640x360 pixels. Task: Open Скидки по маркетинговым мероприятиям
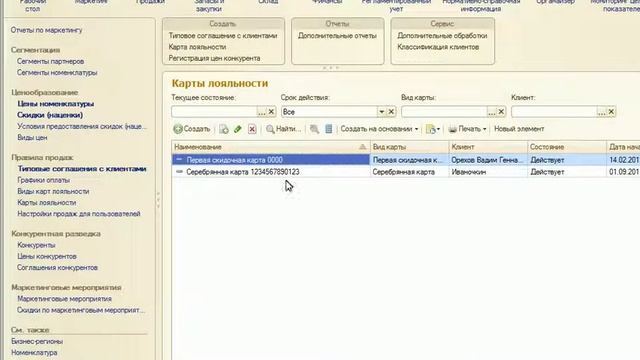pos(81,310)
